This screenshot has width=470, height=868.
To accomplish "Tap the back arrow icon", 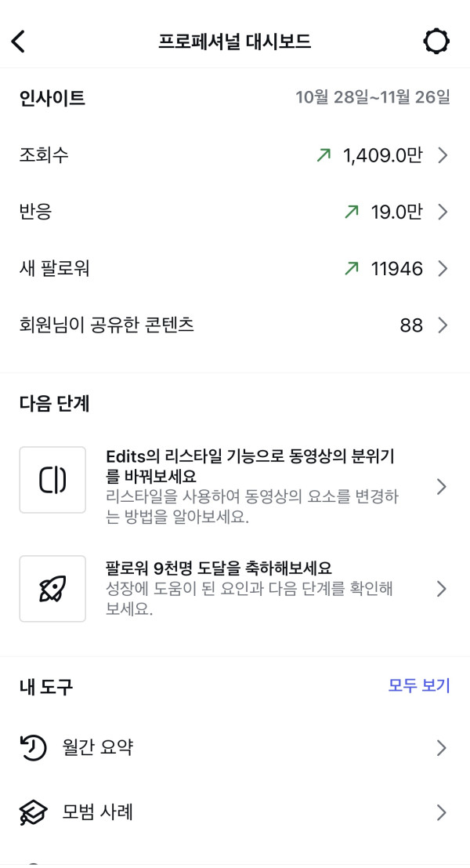I will (x=19, y=42).
